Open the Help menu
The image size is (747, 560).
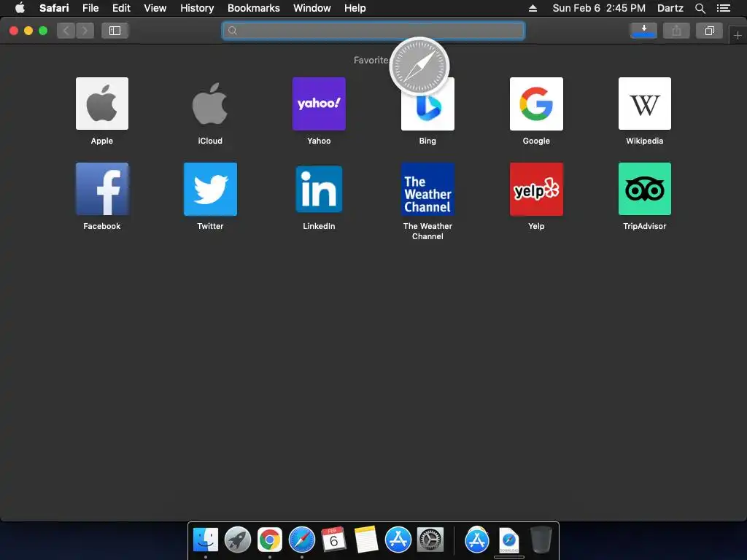point(355,8)
